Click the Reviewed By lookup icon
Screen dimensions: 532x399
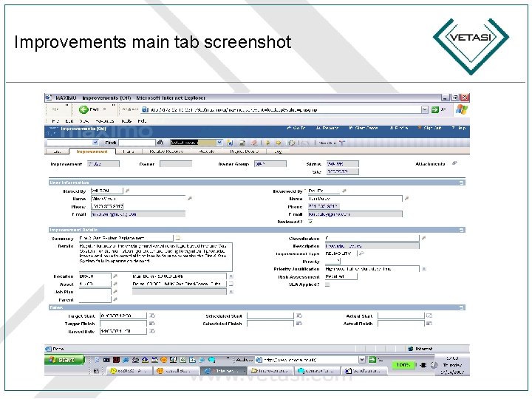point(344,191)
